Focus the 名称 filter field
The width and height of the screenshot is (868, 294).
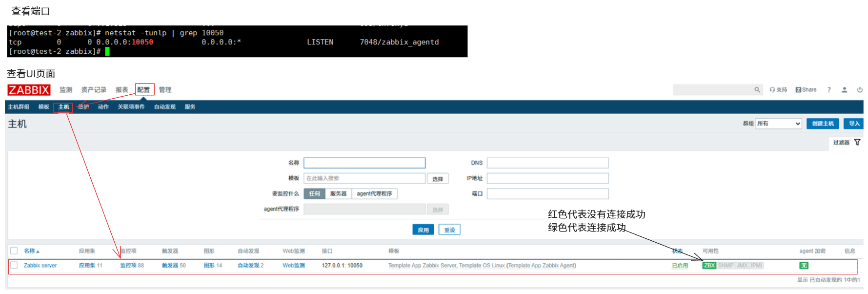(364, 163)
